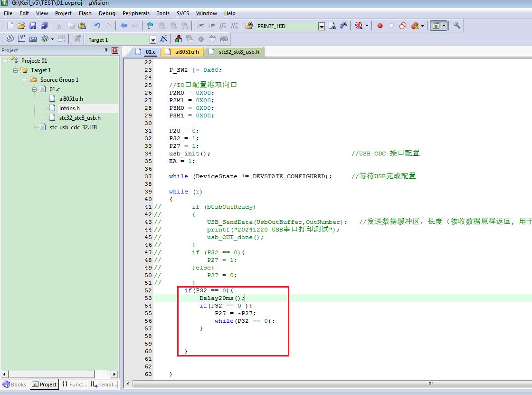The height and width of the screenshot is (395, 532).
Task: Click the Find in Files icon
Action: (249, 26)
